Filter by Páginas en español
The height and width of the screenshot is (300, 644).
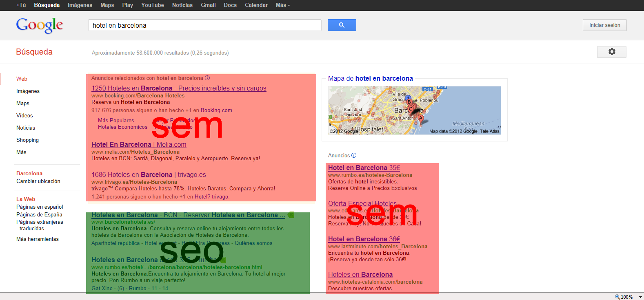click(40, 207)
